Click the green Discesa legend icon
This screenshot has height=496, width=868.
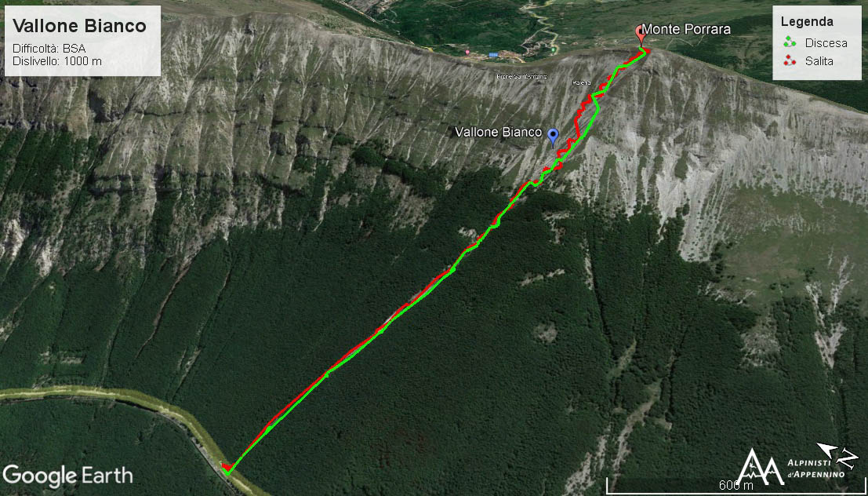790,42
